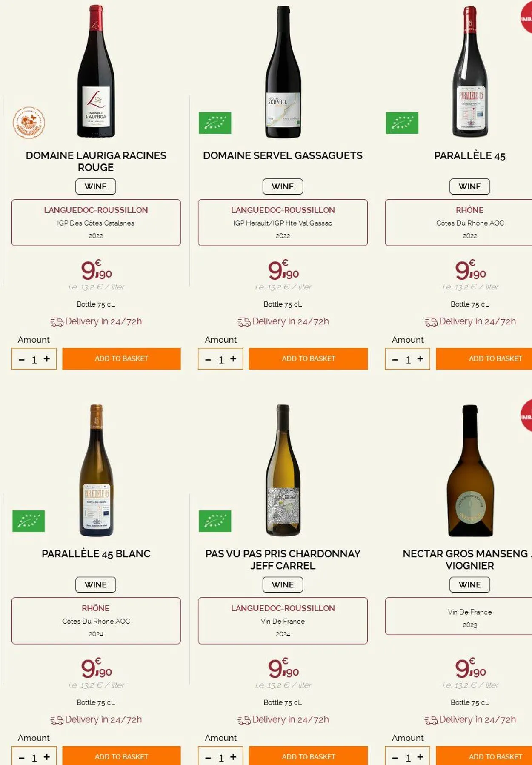Image resolution: width=532 pixels, height=765 pixels.
Task: Increase quantity for Domaine Lauriga Racines Rouge
Action: [x=47, y=359]
